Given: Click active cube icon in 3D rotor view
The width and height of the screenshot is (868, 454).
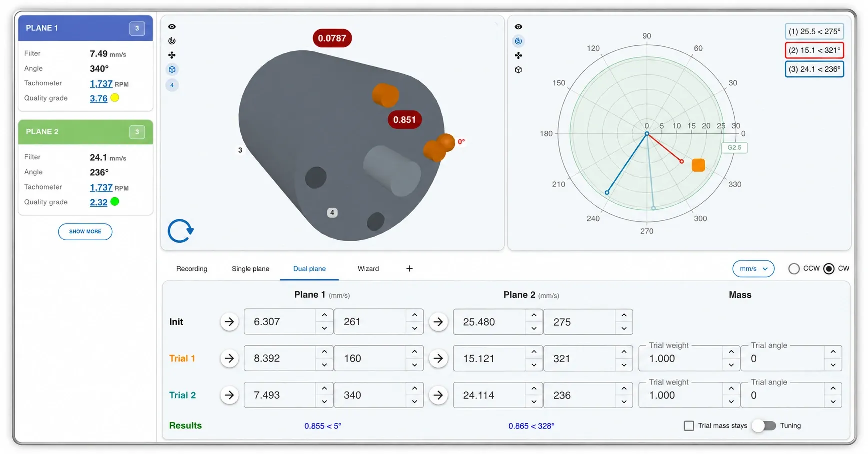Looking at the screenshot, I should click(172, 69).
